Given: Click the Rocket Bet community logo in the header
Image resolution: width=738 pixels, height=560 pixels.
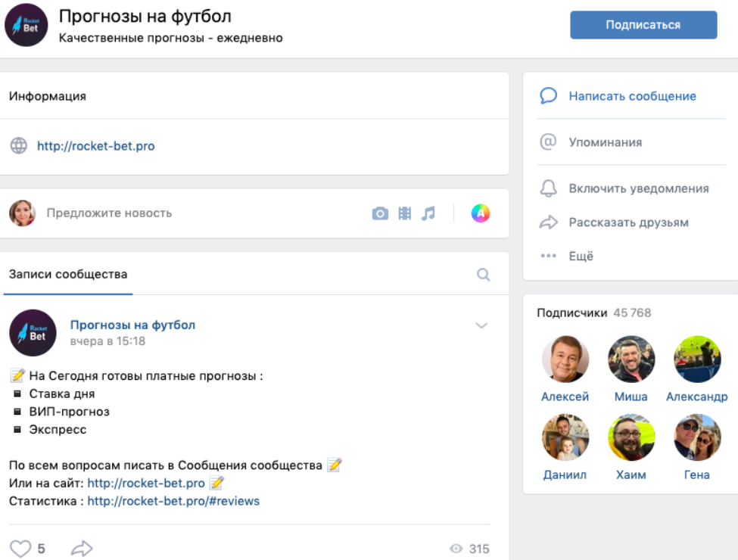Looking at the screenshot, I should pyautogui.click(x=26, y=25).
